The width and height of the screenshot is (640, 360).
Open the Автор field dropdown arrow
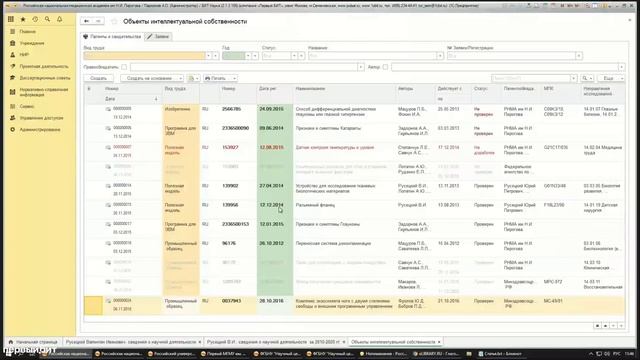pos(621,67)
